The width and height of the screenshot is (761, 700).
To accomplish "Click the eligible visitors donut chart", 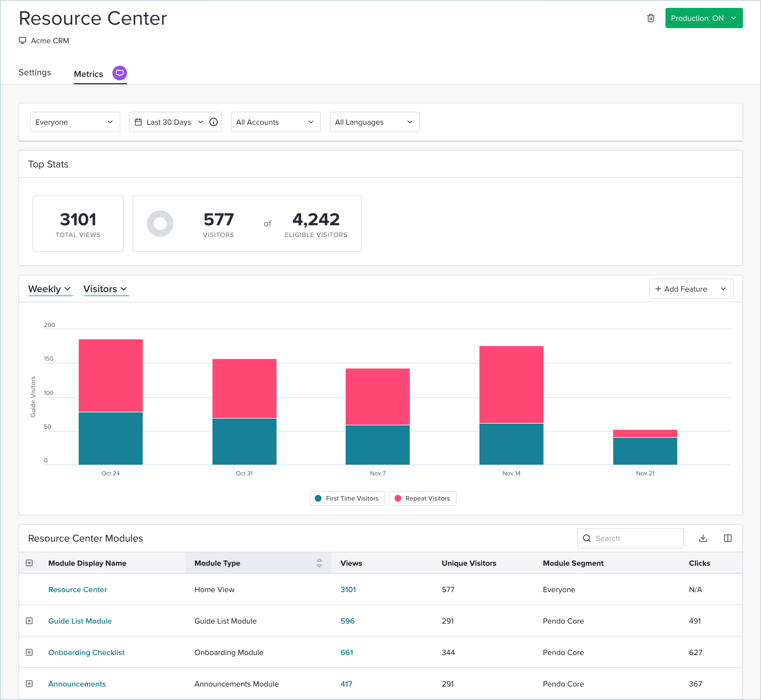I will 160,224.
